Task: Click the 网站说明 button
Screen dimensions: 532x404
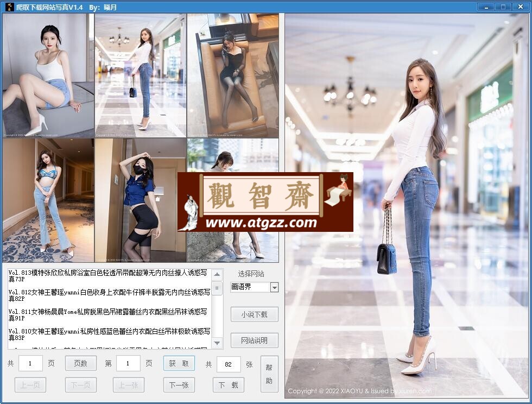Action: tap(255, 340)
